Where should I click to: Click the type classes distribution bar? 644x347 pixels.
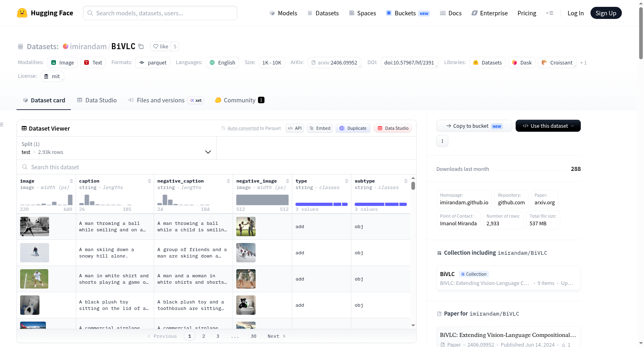(x=322, y=204)
